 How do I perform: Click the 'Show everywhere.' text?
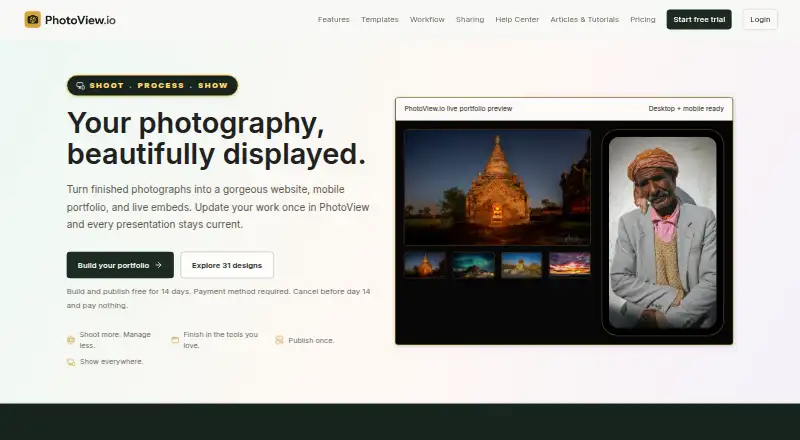click(112, 362)
